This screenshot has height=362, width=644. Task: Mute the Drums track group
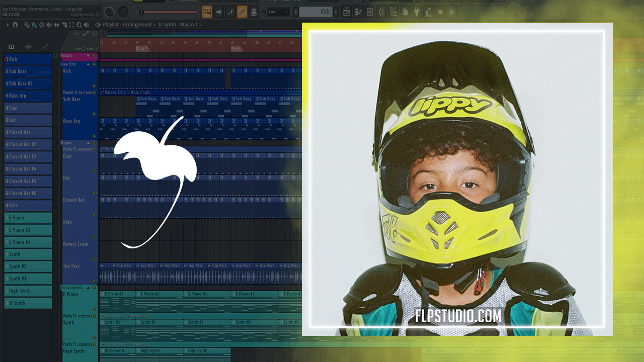pos(94,143)
